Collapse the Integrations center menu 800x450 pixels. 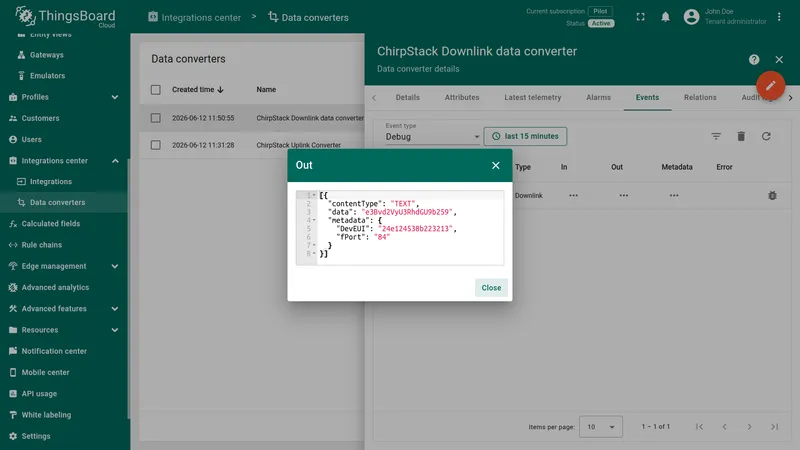115,161
